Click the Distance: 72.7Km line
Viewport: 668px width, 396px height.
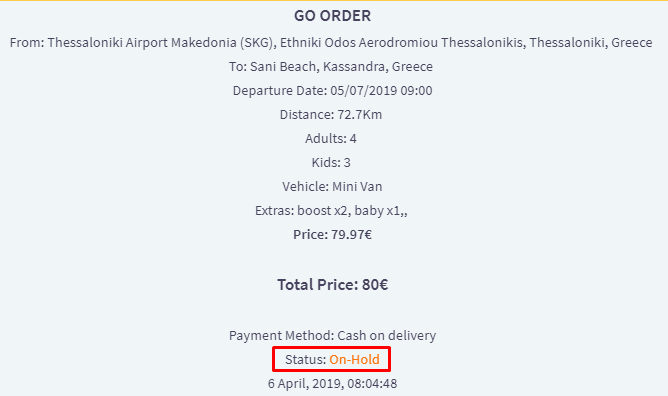(x=331, y=115)
